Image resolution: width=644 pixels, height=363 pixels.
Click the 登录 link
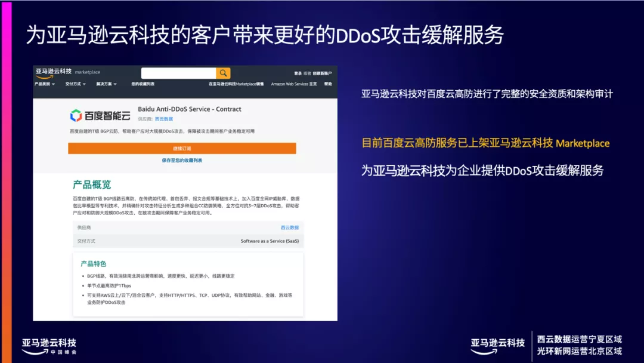(x=298, y=73)
